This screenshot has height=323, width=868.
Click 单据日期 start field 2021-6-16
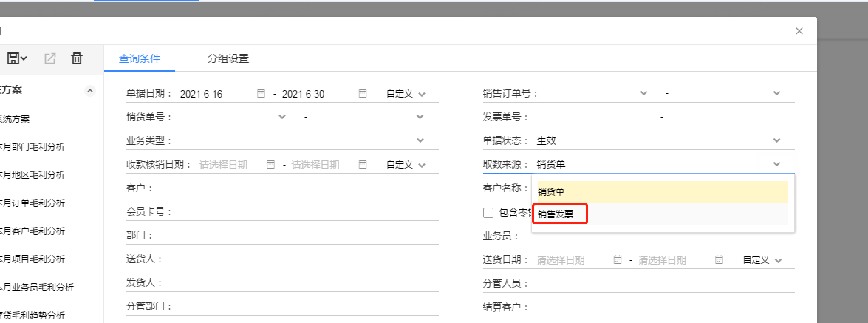tap(217, 94)
